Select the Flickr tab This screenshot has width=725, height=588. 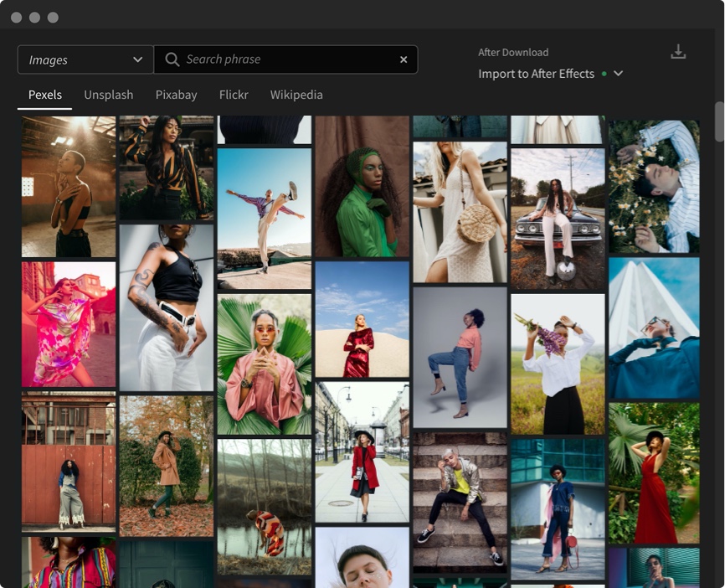[x=234, y=95]
